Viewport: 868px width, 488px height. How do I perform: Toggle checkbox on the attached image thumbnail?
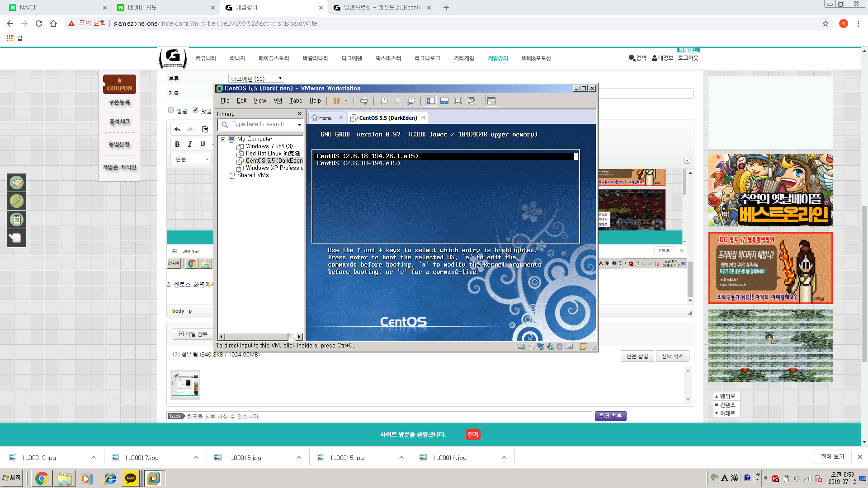[x=176, y=375]
